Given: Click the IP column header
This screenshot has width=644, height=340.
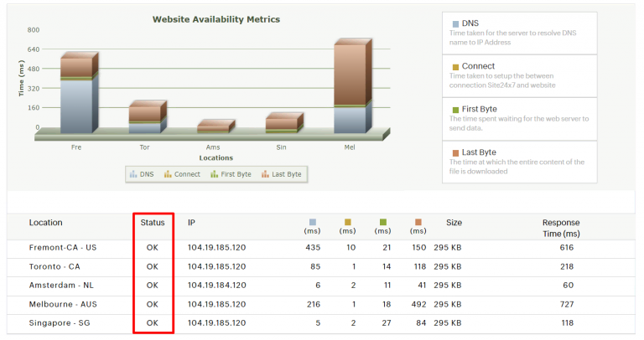Looking at the screenshot, I should tap(191, 223).
